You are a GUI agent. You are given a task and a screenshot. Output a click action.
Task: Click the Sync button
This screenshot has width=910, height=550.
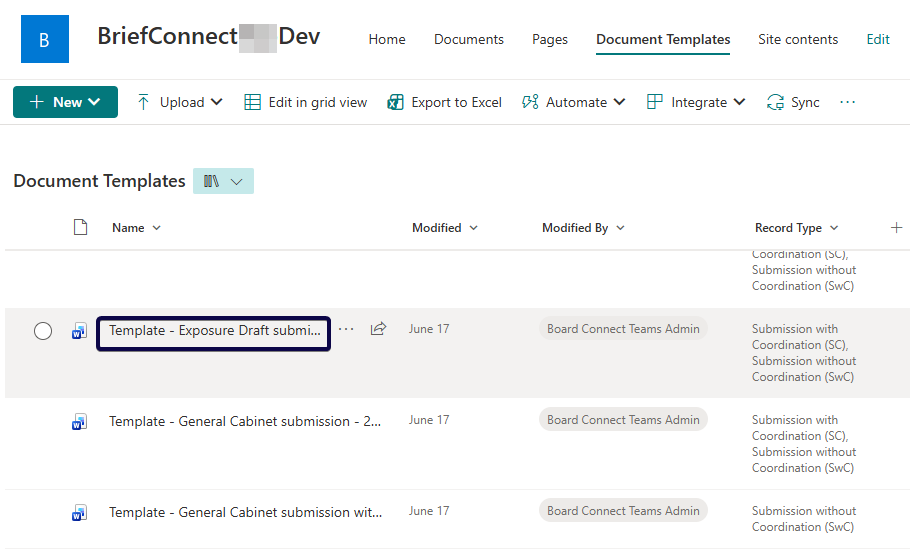coord(793,102)
